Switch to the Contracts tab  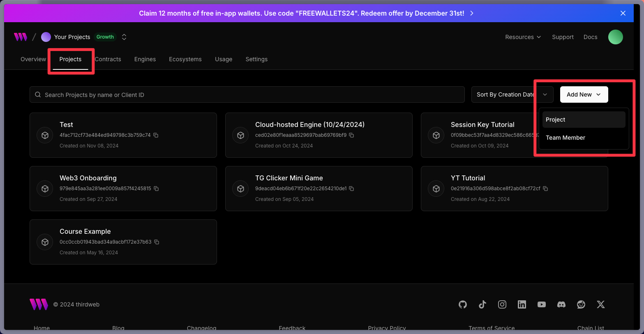(x=108, y=59)
